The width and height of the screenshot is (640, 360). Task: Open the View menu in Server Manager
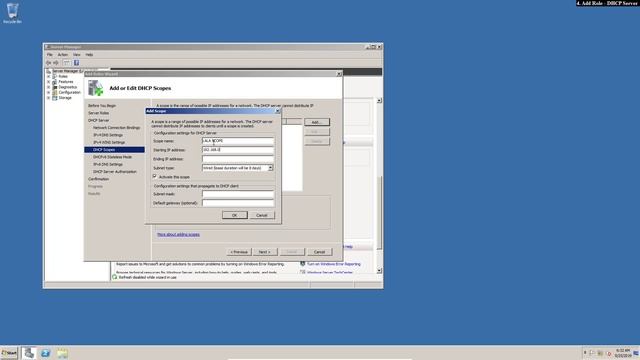[76, 55]
